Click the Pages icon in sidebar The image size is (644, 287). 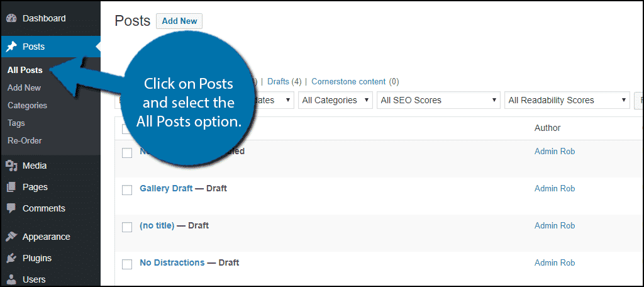(x=11, y=187)
